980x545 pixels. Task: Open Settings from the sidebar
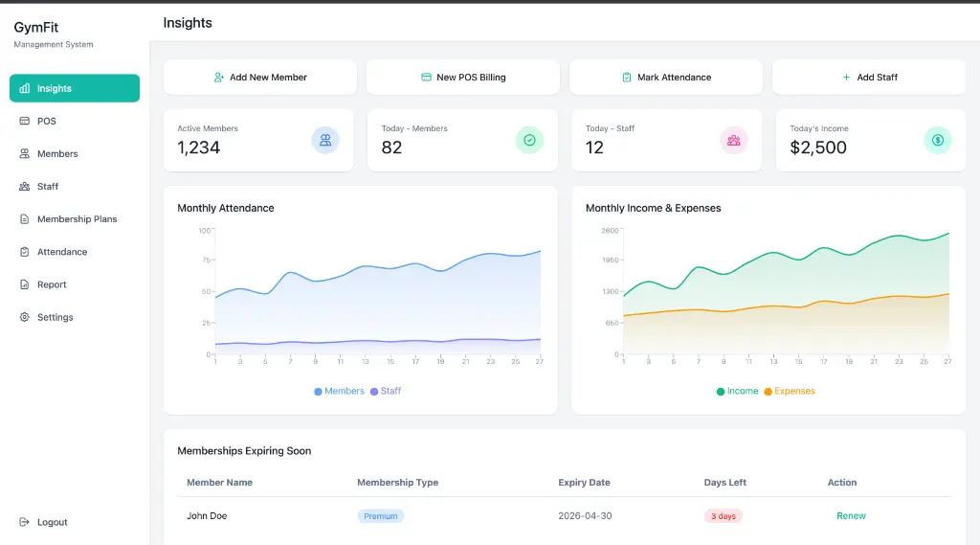[75, 317]
